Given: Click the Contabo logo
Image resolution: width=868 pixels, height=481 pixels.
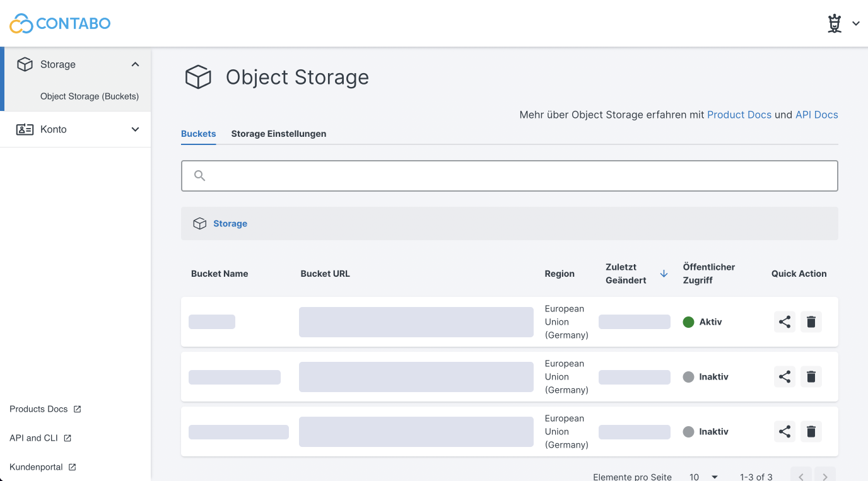Looking at the screenshot, I should (x=60, y=23).
